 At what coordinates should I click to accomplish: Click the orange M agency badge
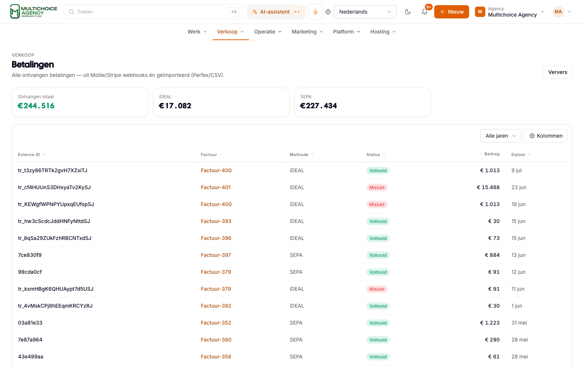[480, 12]
